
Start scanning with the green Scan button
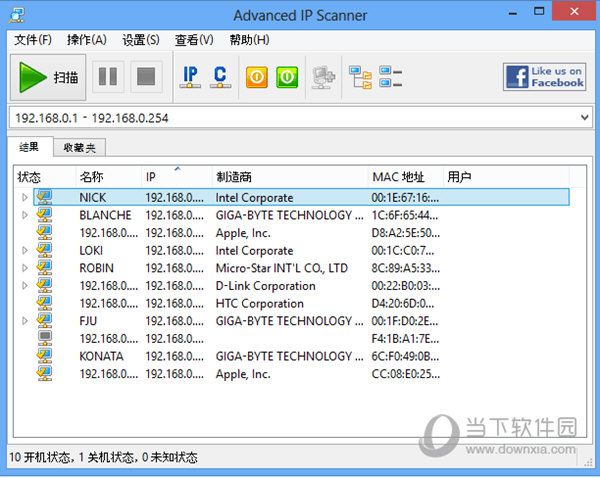click(x=48, y=77)
